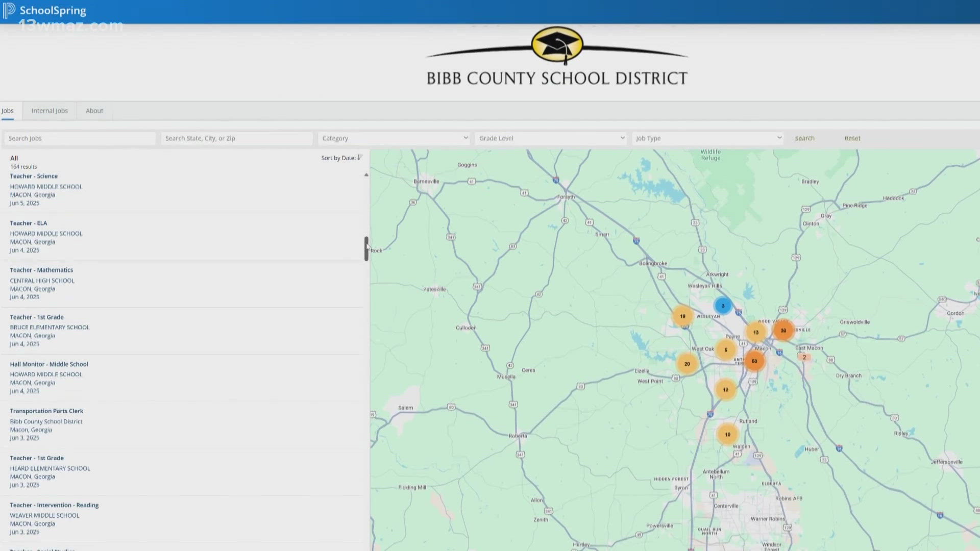Open the map cluster marker labeled 20
Viewport: 980px width, 551px height.
click(x=687, y=364)
